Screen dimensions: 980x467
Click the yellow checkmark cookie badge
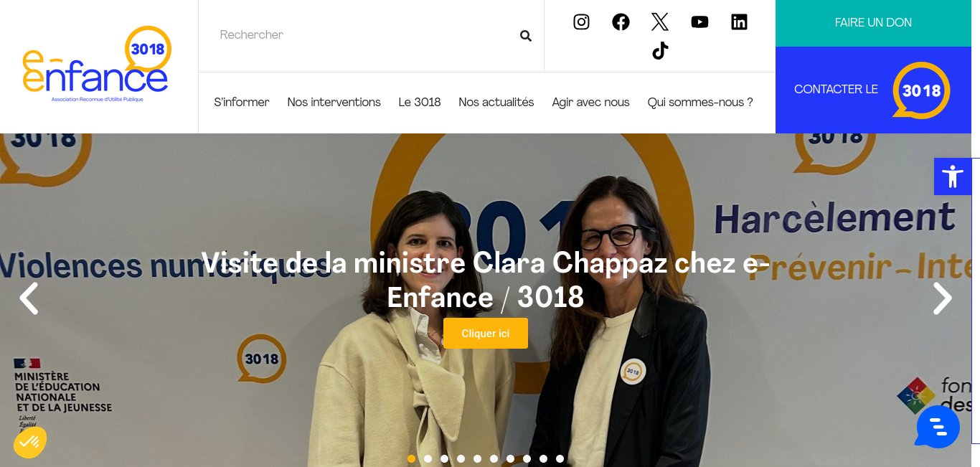29,443
